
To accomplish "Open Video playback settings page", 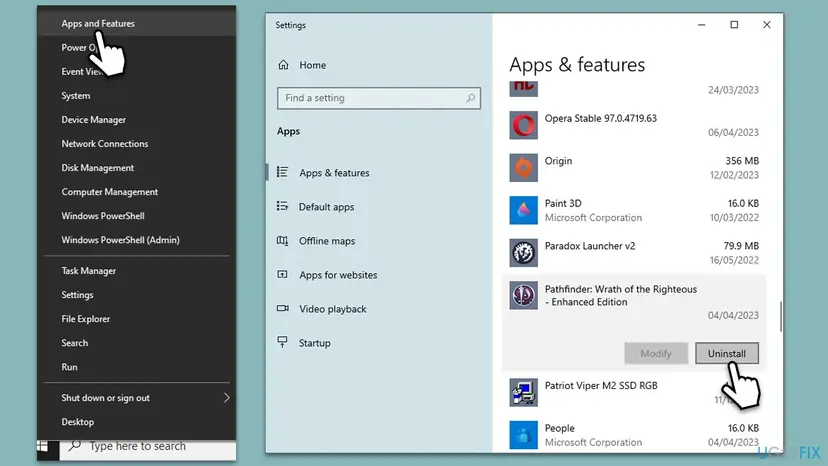I will pos(333,309).
